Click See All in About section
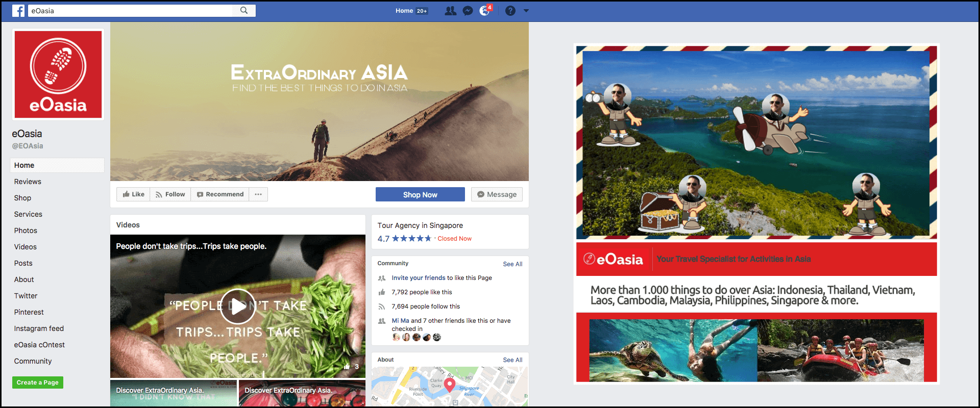The height and width of the screenshot is (408, 980). [x=512, y=360]
